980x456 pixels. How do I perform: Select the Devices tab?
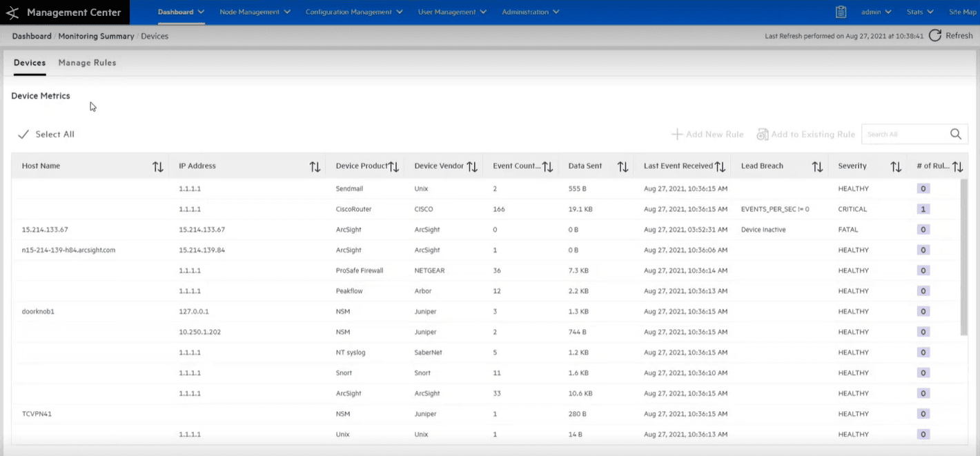pos(30,63)
